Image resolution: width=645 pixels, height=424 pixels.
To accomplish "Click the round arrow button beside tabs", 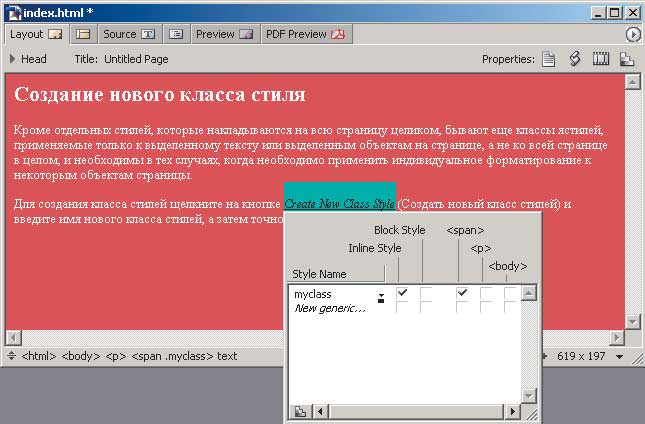I will [633, 35].
